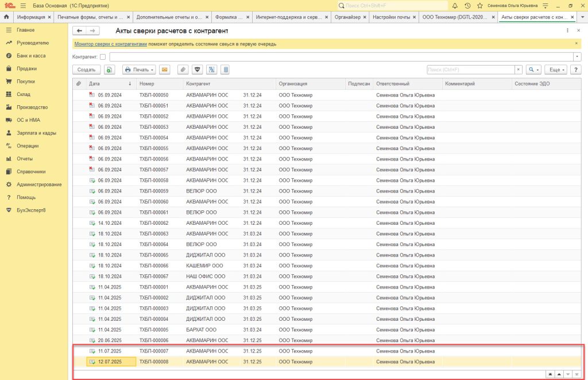Dismiss the yellow monitor hint banner

click(x=577, y=44)
